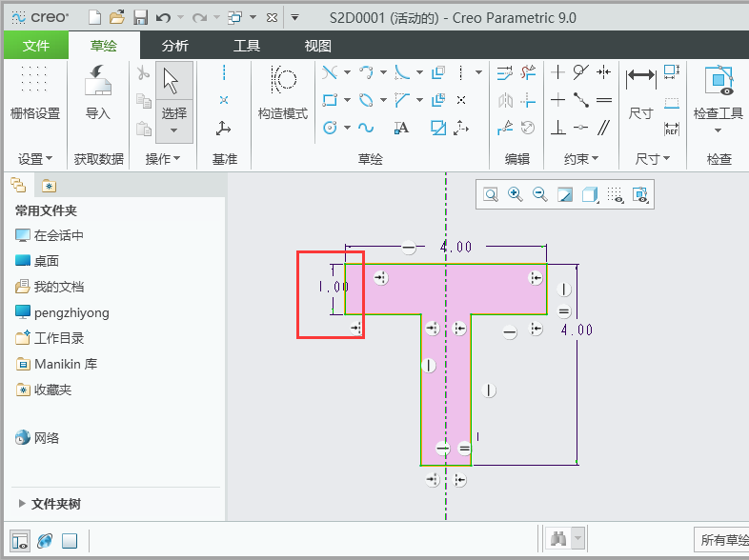Toggle display style cube in graphics toolbar
Image resolution: width=749 pixels, height=560 pixels.
[590, 195]
